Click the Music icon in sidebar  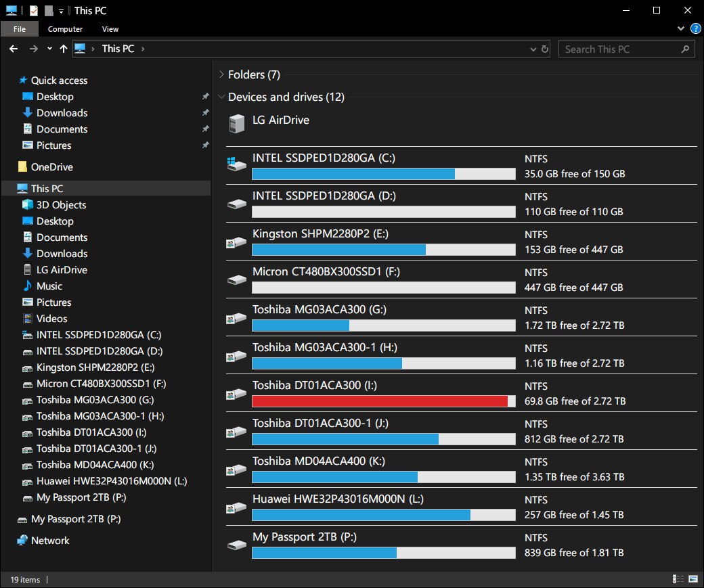tap(28, 286)
